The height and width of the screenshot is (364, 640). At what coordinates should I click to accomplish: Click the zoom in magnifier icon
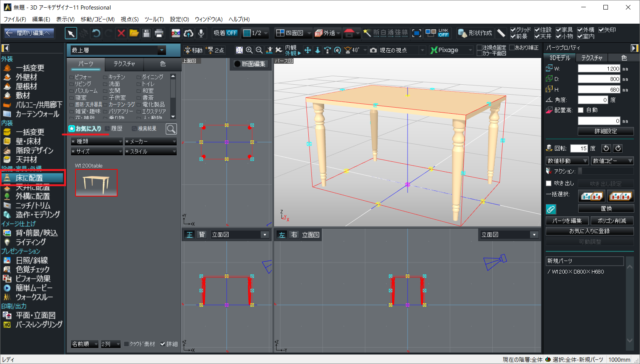[249, 50]
